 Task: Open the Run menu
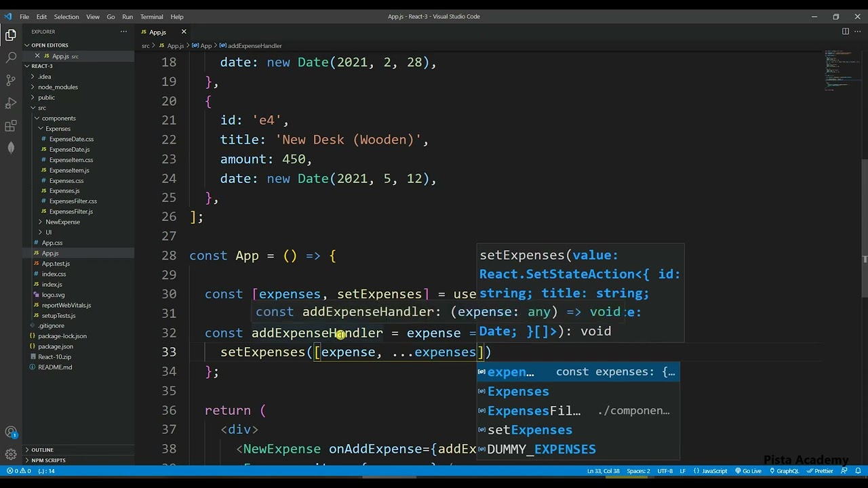[127, 16]
